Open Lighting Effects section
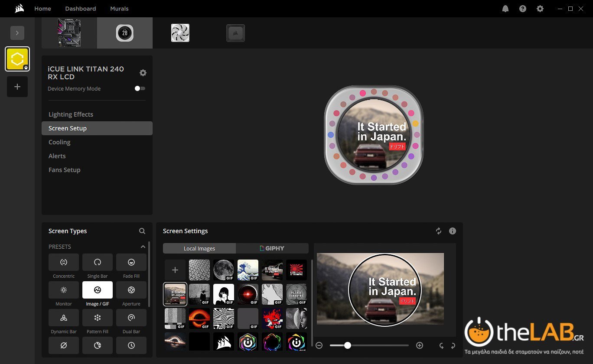The image size is (593, 364). [71, 114]
